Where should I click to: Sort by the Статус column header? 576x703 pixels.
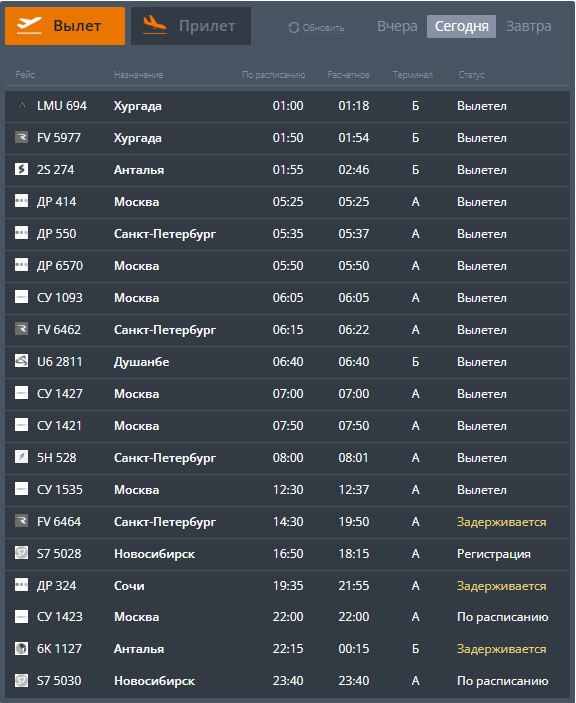[471, 75]
